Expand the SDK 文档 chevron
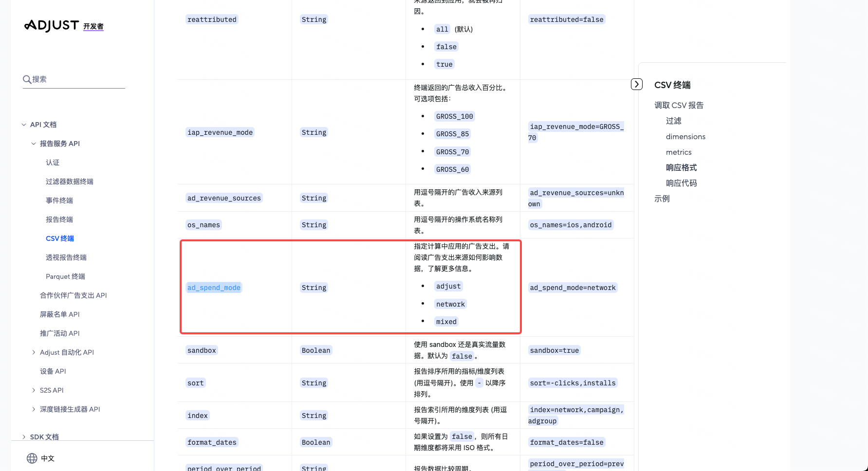This screenshot has width=868, height=471. click(x=24, y=437)
